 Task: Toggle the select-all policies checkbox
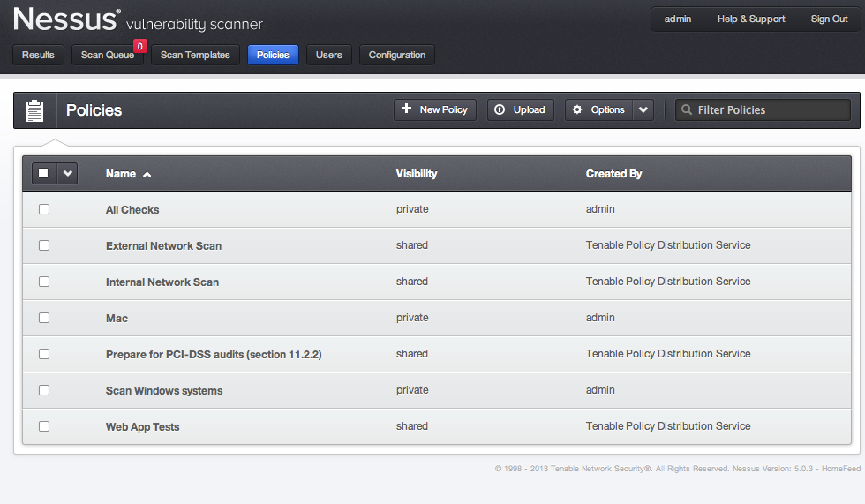[x=43, y=173]
